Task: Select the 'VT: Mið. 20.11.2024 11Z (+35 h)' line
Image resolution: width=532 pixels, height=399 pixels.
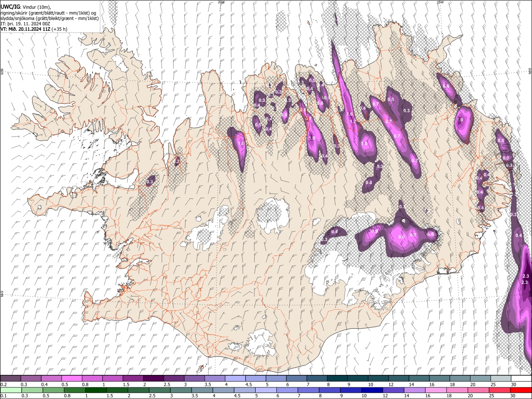Action: point(34,29)
